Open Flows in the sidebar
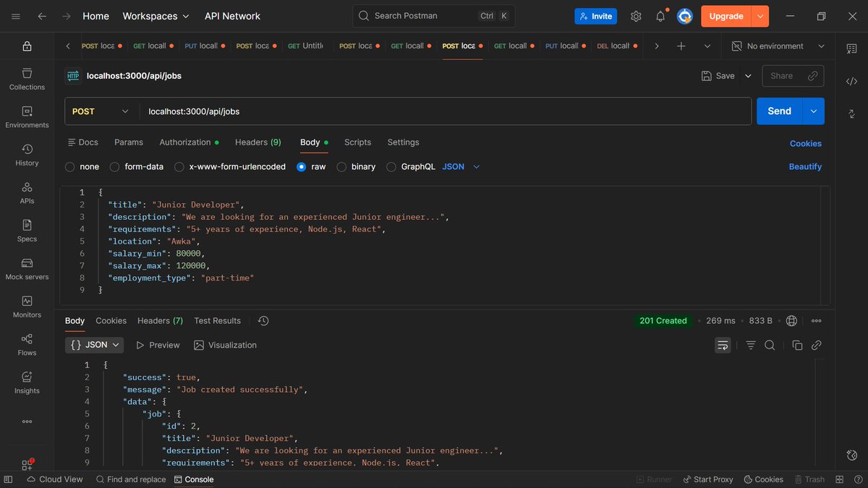The image size is (868, 488). [27, 345]
